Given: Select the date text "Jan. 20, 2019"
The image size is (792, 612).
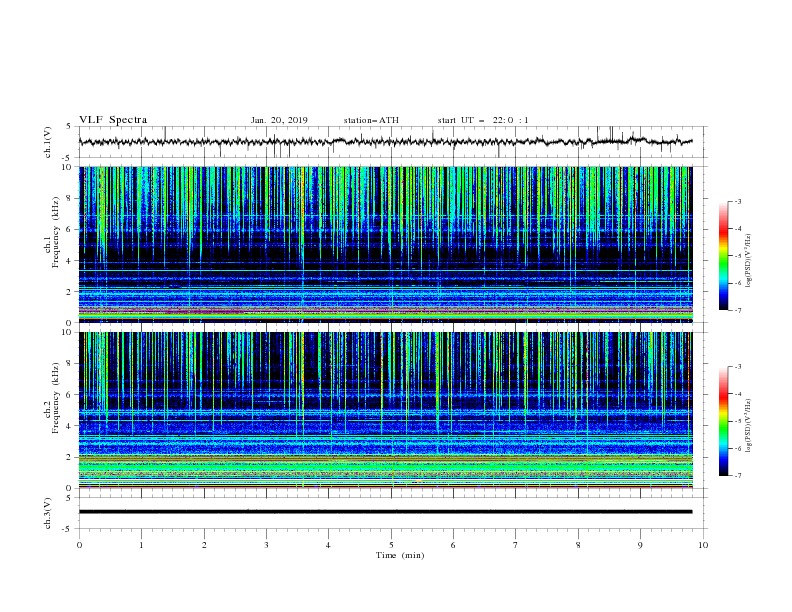Looking at the screenshot, I should point(279,120).
